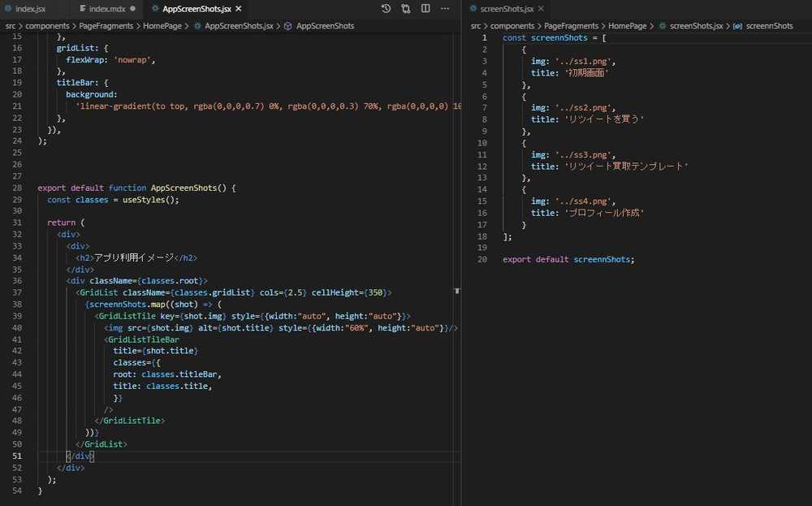This screenshot has height=506, width=812.
Task: Click the Open Changes compare icon
Action: coord(405,9)
